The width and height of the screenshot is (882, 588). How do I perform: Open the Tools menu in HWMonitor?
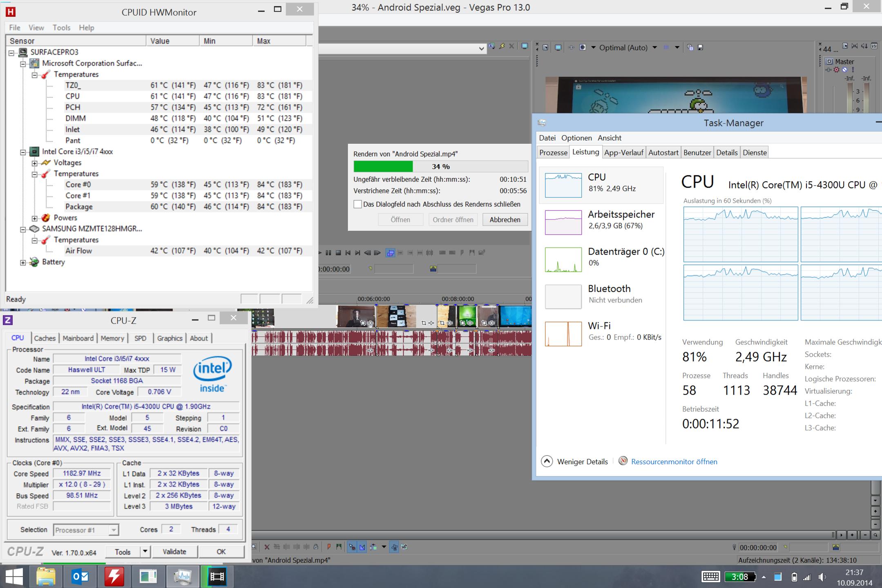(61, 27)
